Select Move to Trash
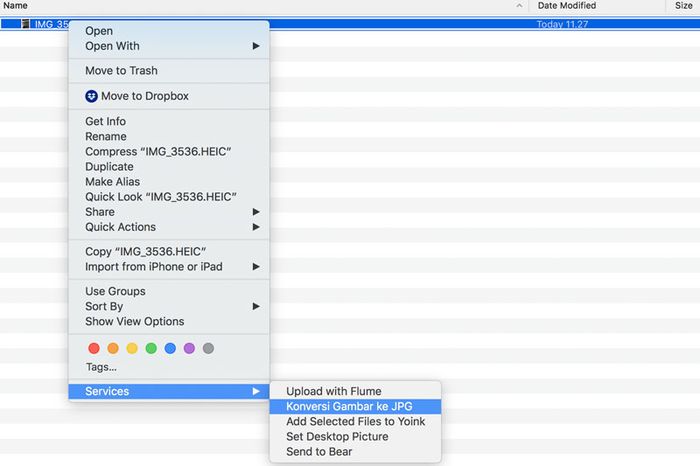The height and width of the screenshot is (466, 700). 169,71
